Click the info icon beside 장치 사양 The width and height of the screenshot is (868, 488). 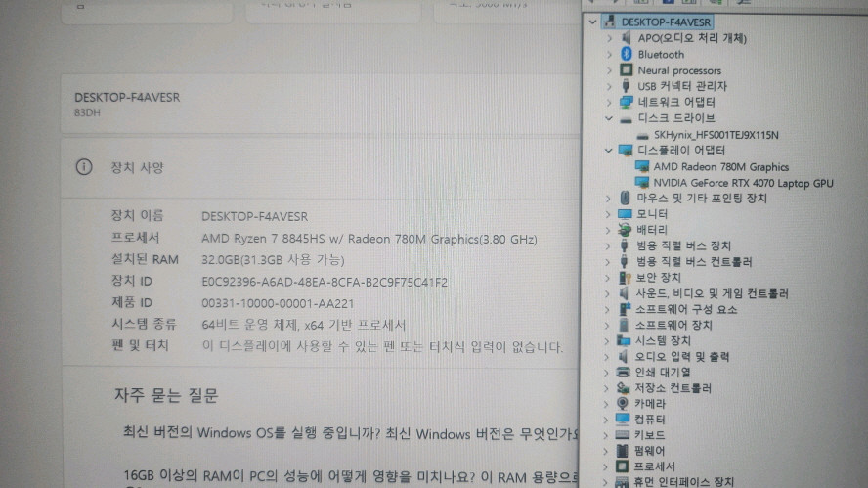coord(84,166)
